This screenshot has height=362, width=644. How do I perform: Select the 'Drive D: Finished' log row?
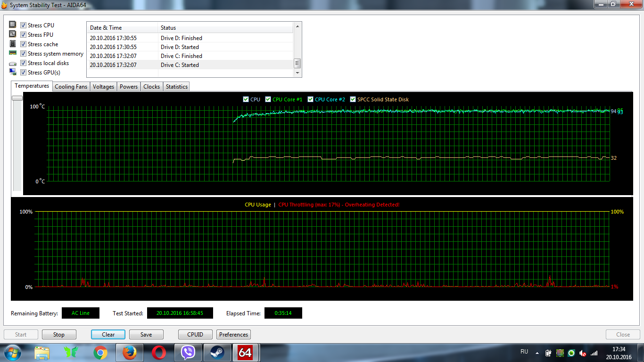pyautogui.click(x=190, y=38)
